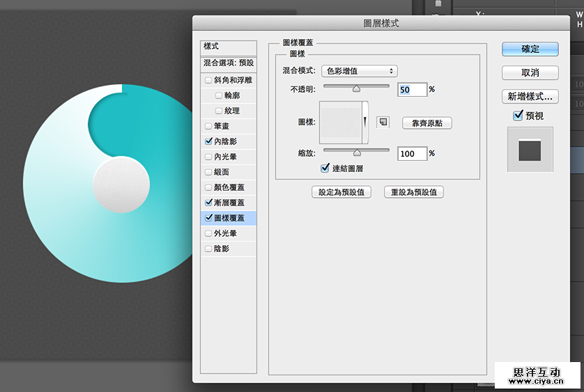Click 重設為預設值 button
Viewport: 584px width, 392px height.
click(414, 192)
